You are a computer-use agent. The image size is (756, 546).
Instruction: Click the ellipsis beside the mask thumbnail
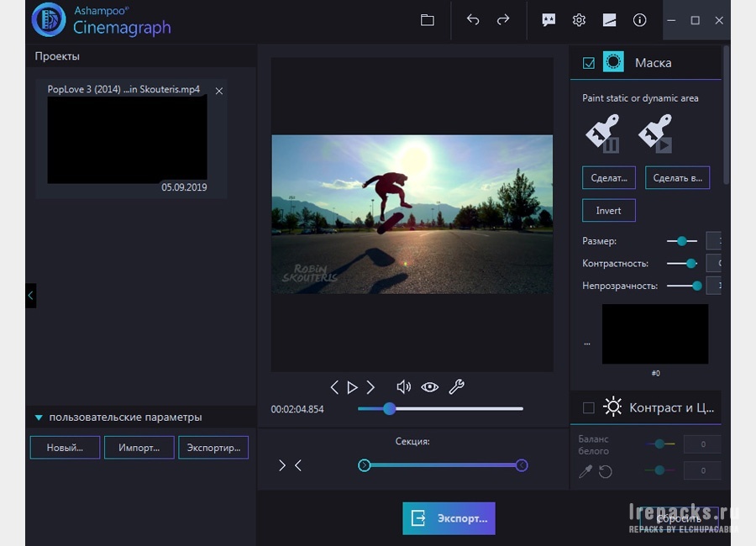coord(587,344)
